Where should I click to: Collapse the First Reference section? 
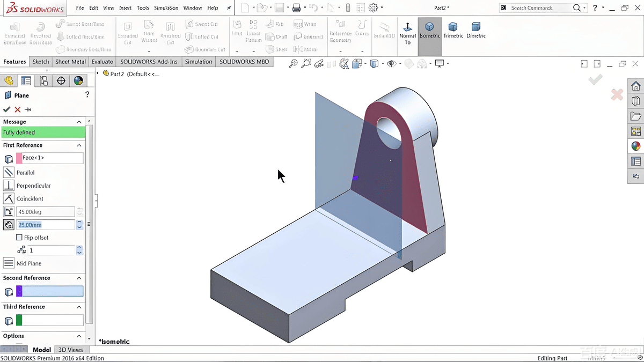pyautogui.click(x=78, y=145)
